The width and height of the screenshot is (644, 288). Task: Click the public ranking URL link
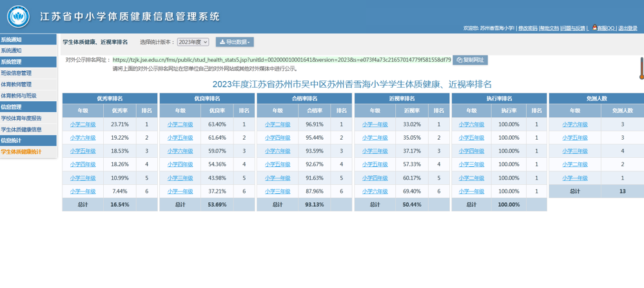click(282, 60)
